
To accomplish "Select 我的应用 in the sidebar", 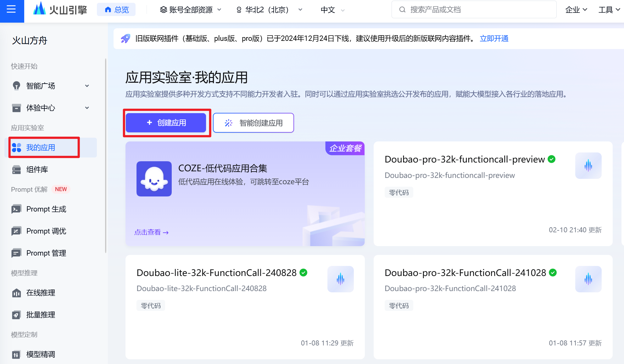I will coord(50,147).
